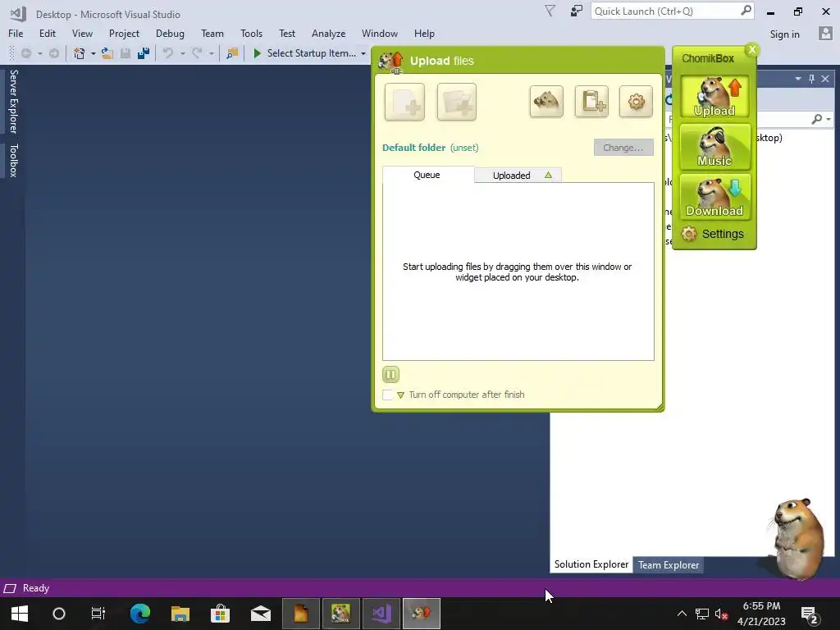This screenshot has width=840, height=630.
Task: Open the Test menu
Action: pos(286,33)
